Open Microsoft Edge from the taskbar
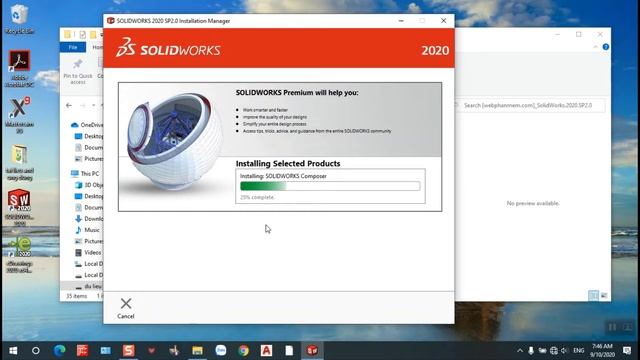Image resolution: width=640 pixels, height=360 pixels. click(60, 351)
